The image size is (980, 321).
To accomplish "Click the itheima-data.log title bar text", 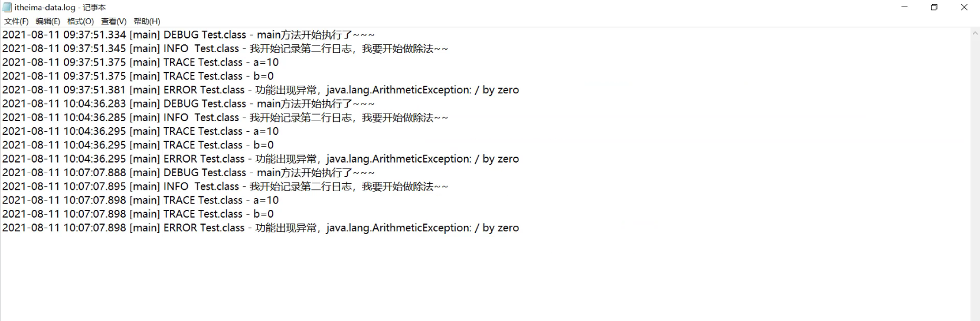I will (60, 8).
